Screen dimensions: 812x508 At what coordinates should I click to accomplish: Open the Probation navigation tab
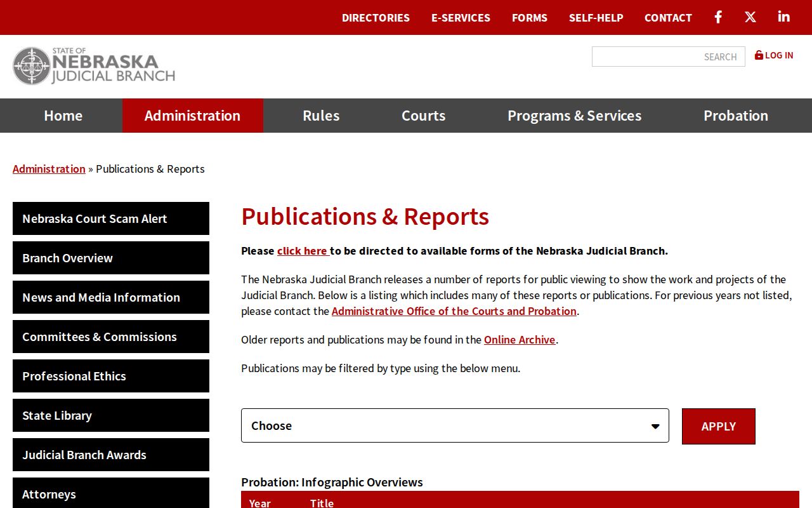coord(736,116)
